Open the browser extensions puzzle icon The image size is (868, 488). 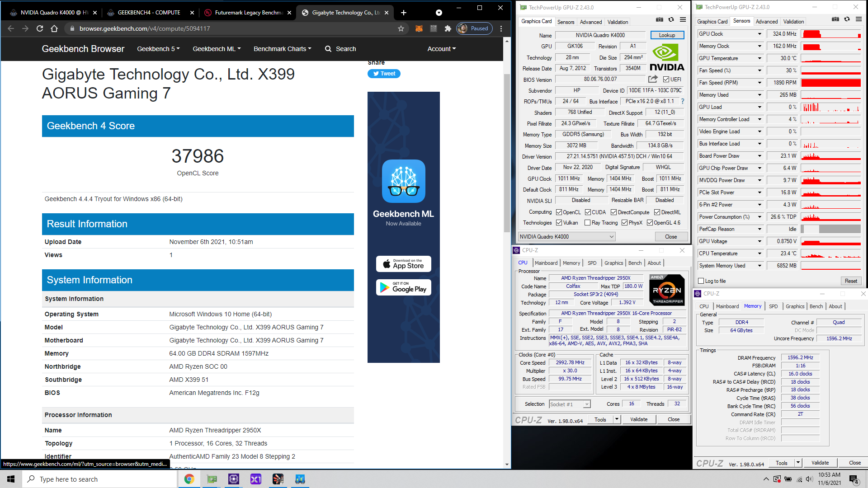click(x=448, y=28)
